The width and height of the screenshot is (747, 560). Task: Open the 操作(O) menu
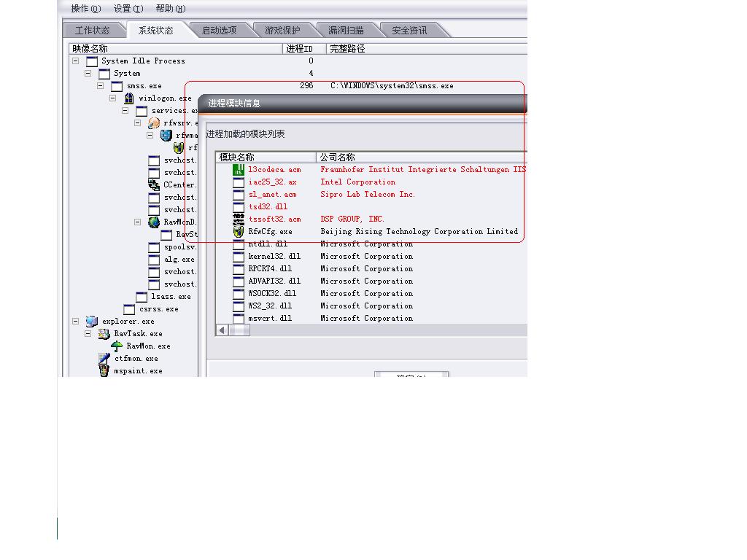[86, 9]
